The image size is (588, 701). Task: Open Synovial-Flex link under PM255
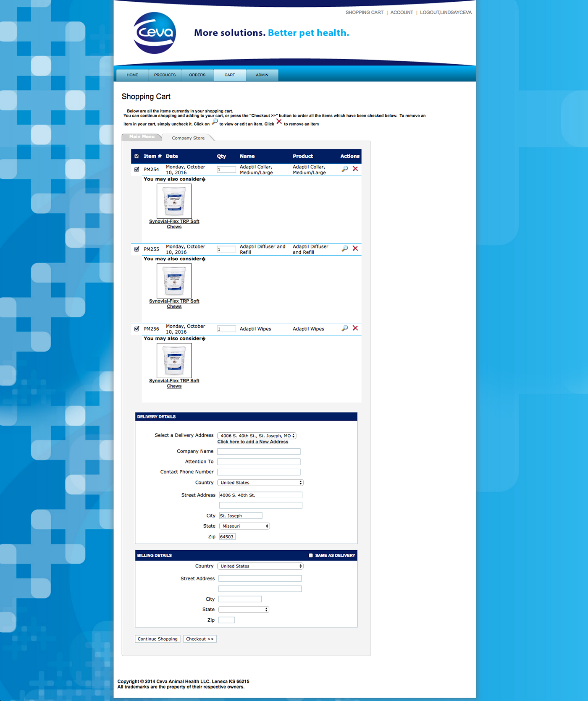click(174, 304)
